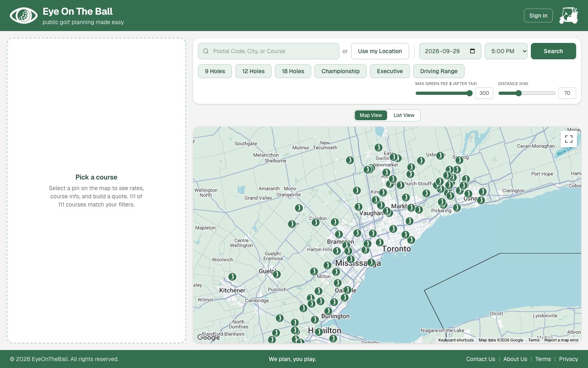Switch to List View tab

point(404,115)
